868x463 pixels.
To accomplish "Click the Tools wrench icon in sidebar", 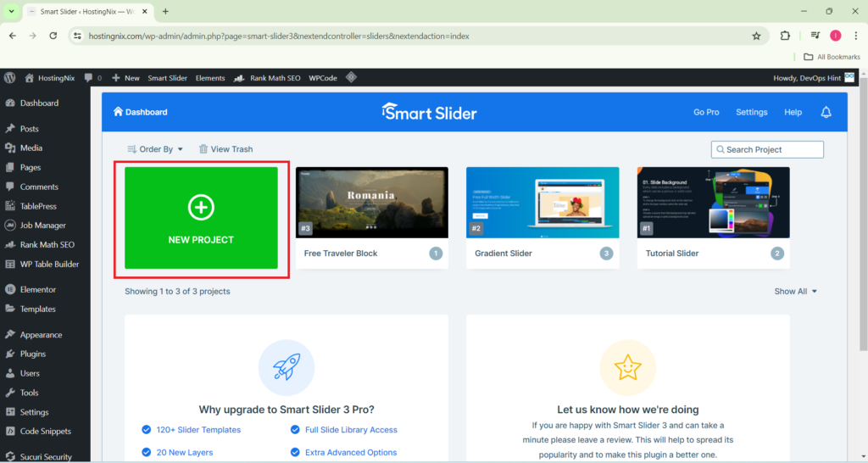I will point(10,393).
